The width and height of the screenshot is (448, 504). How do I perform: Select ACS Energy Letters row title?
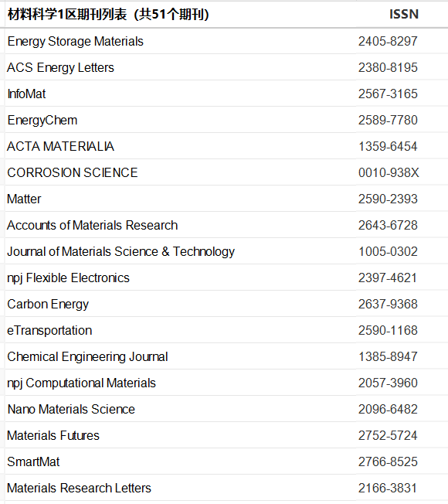click(60, 68)
